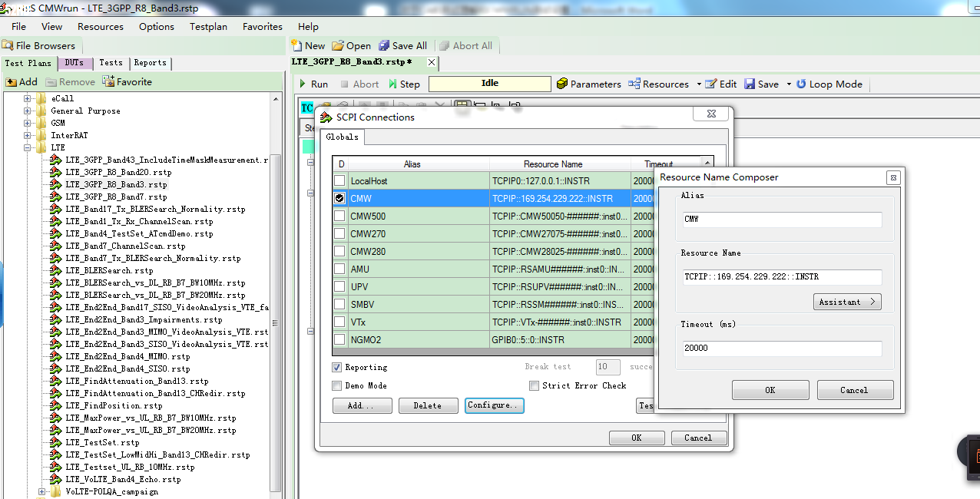The width and height of the screenshot is (980, 499).
Task: Open the Resources dropdown arrow
Action: point(698,84)
